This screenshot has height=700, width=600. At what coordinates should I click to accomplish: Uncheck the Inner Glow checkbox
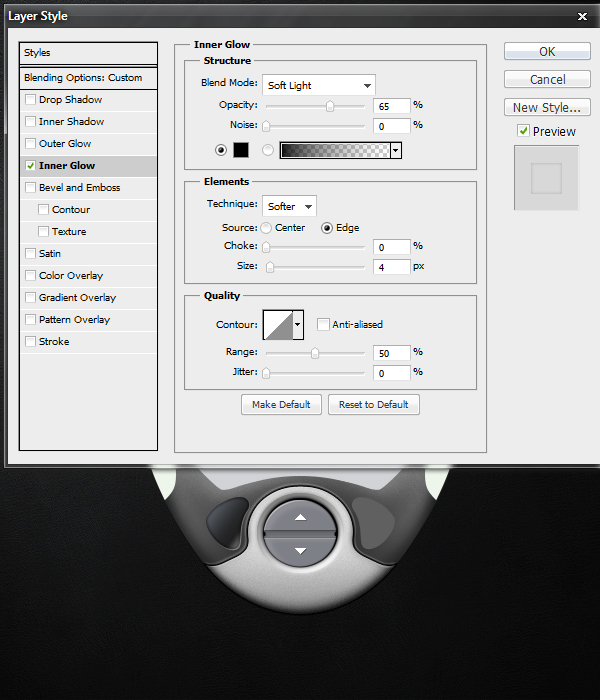click(30, 166)
